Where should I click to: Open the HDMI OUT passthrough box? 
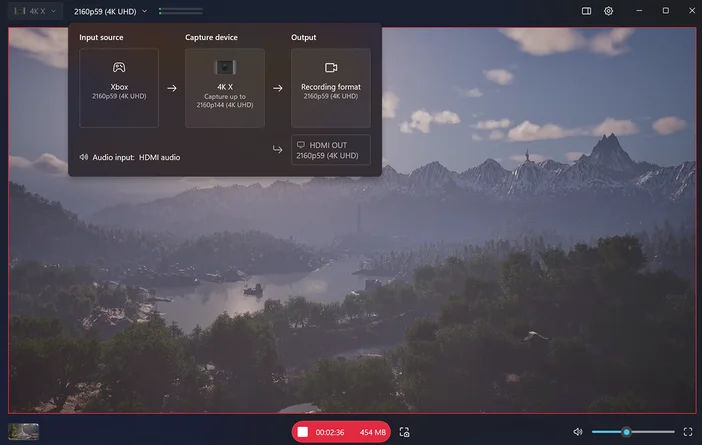(x=331, y=150)
